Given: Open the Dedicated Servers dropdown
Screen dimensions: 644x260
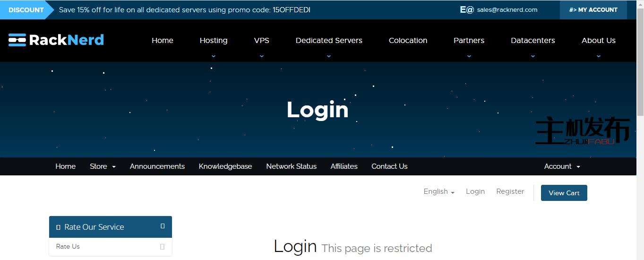Looking at the screenshot, I should [x=329, y=41].
